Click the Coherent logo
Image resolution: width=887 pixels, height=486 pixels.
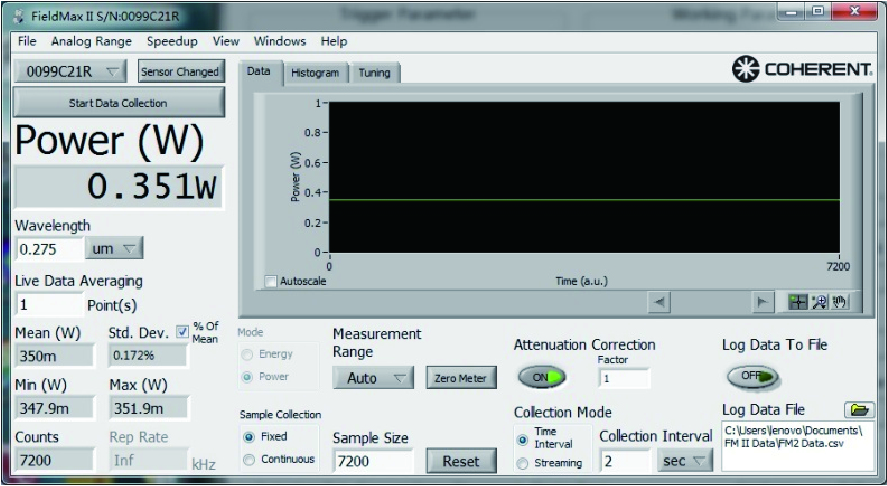click(802, 71)
